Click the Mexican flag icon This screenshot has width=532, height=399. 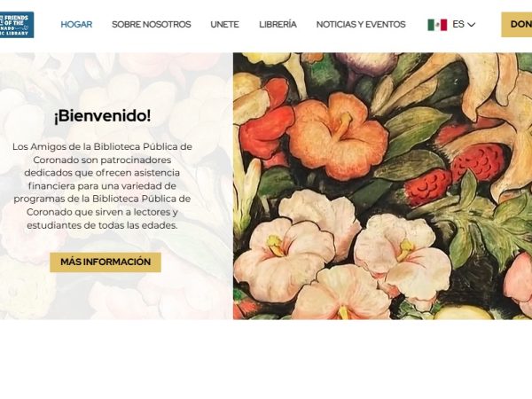click(437, 25)
